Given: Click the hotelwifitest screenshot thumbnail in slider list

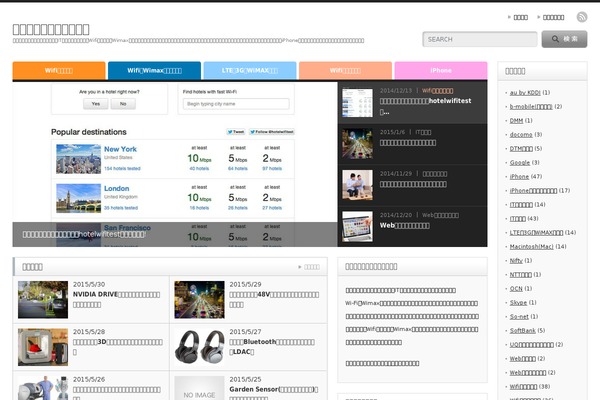Looking at the screenshot, I should tap(357, 103).
